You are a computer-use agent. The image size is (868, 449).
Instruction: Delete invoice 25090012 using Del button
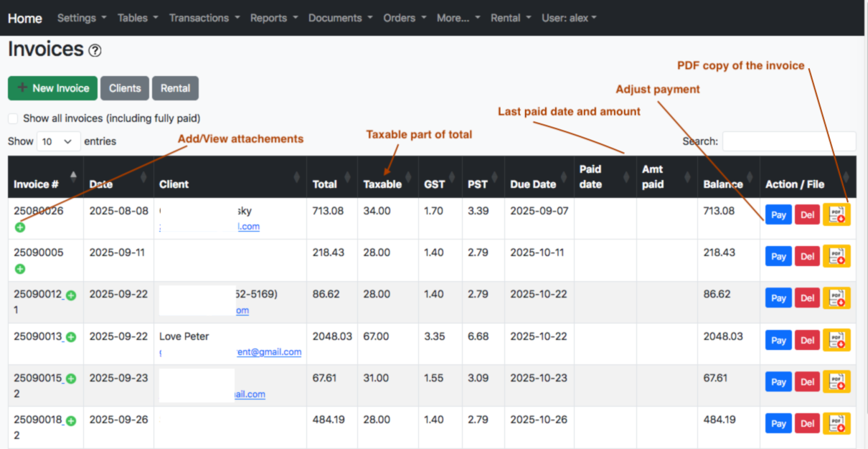coord(807,298)
